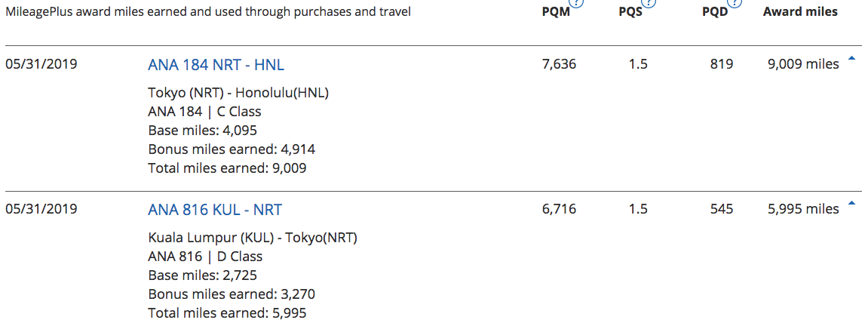Click the Kuala Lumpur (KUL) - Tokyo(NRT) route text
Screen dimensions: 868x323
pos(253,238)
